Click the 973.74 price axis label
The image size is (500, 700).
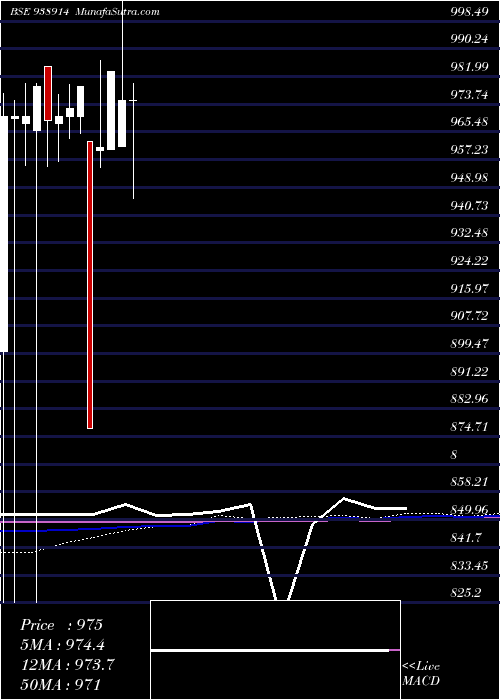(469, 95)
